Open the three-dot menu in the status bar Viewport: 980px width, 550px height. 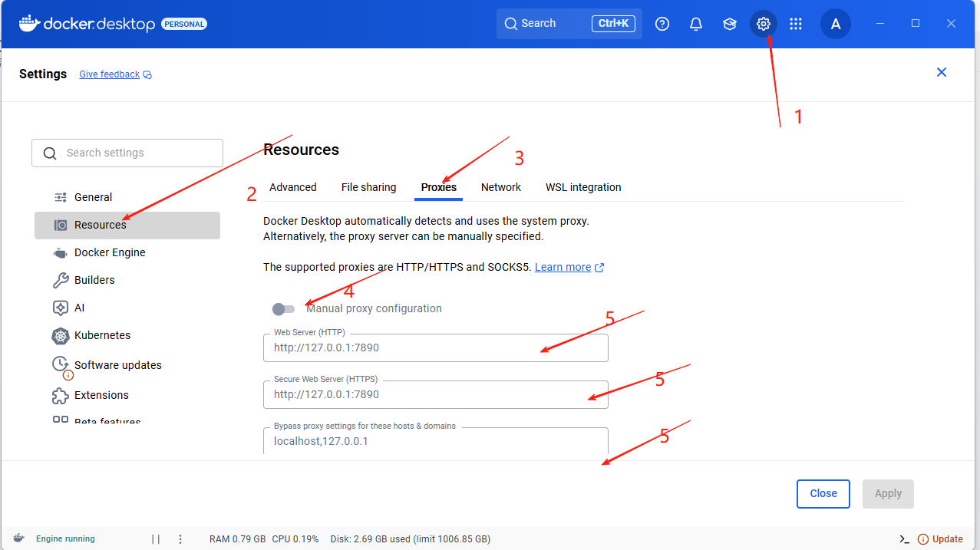point(180,538)
